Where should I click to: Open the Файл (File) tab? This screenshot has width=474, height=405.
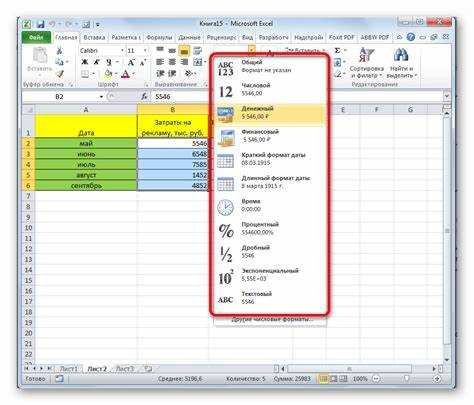(x=36, y=37)
